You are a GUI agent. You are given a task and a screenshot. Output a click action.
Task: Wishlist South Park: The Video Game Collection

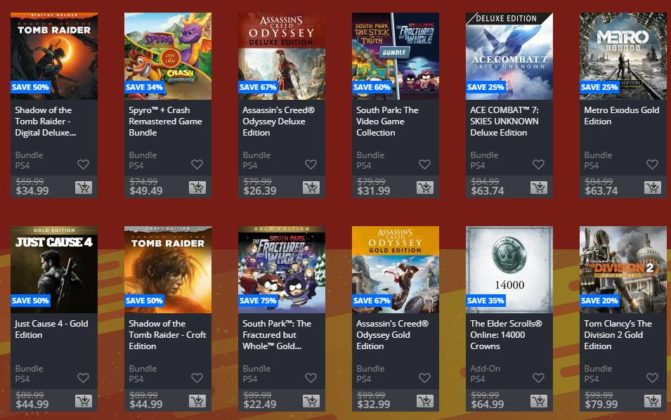[x=425, y=164]
